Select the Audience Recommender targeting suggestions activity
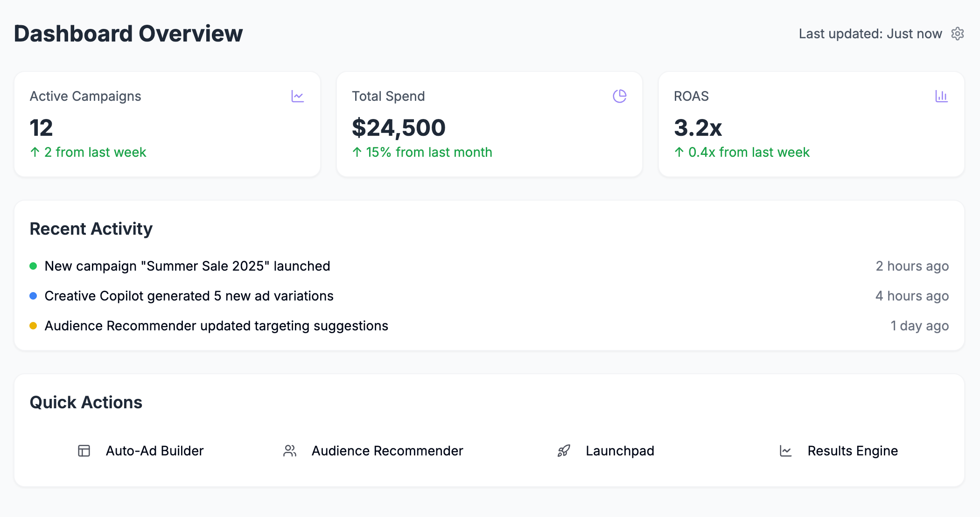The width and height of the screenshot is (980, 517). click(x=216, y=326)
